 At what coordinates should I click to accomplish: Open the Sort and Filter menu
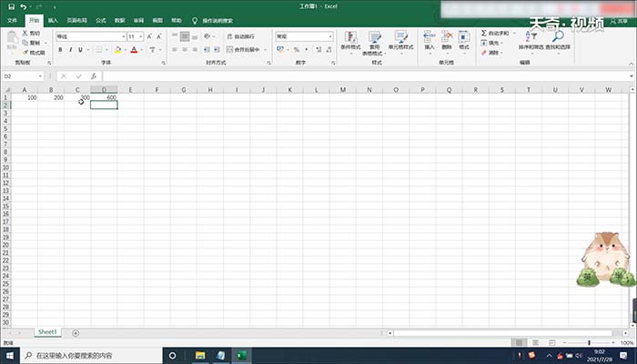531,41
